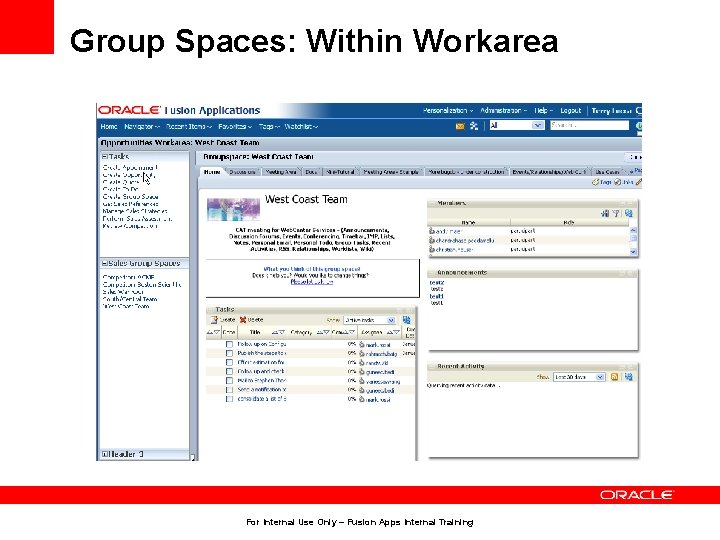Click the blue icon right of Tasks Show dropdown
Image resolution: width=720 pixels, height=540 pixels.
click(406, 320)
